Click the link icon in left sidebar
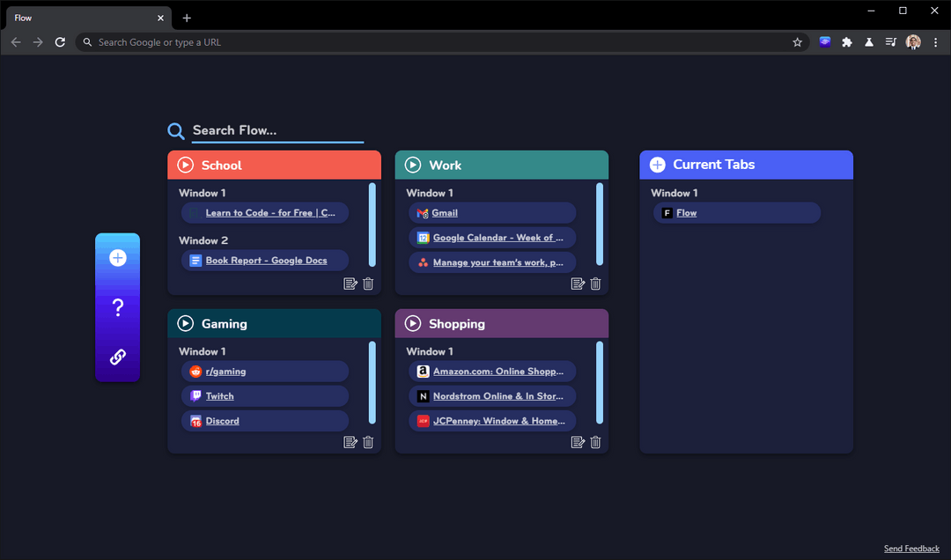The height and width of the screenshot is (560, 951). (x=118, y=357)
